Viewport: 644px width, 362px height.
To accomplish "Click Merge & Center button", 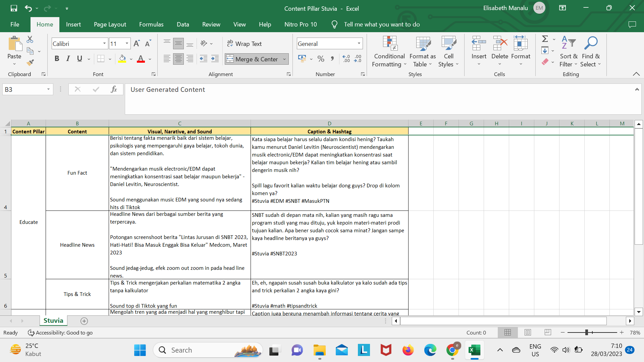I will (253, 59).
